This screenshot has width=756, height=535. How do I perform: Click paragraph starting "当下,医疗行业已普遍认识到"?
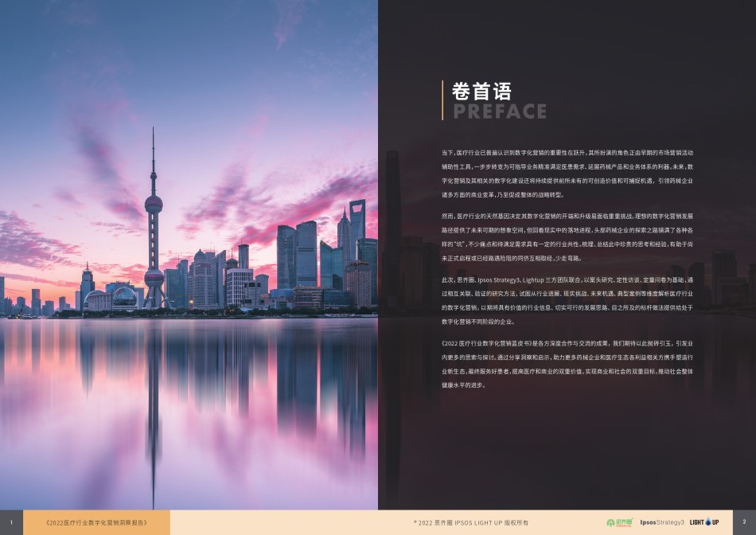[567, 174]
